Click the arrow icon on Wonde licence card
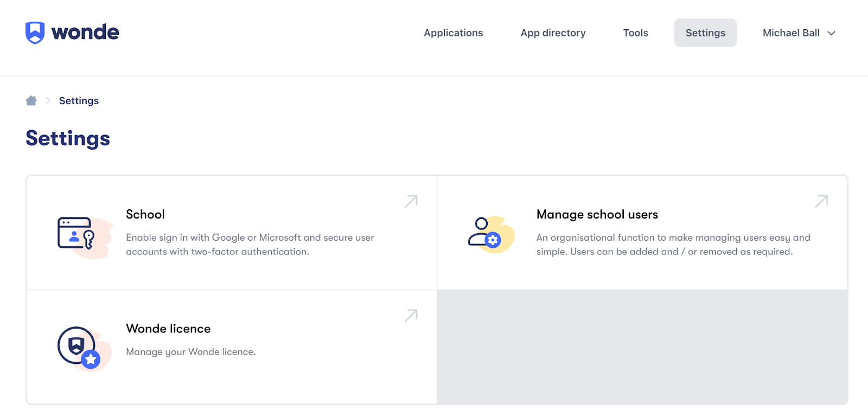This screenshot has height=417, width=868. point(411,316)
